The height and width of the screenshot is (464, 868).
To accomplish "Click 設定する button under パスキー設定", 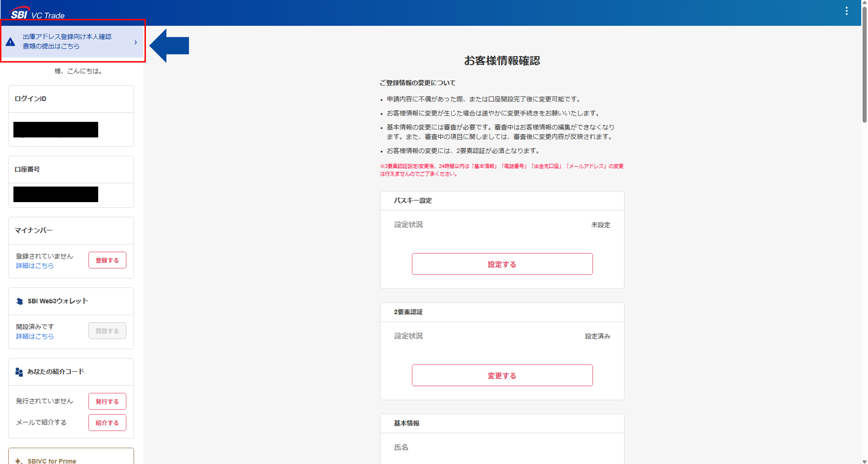I will pyautogui.click(x=502, y=264).
